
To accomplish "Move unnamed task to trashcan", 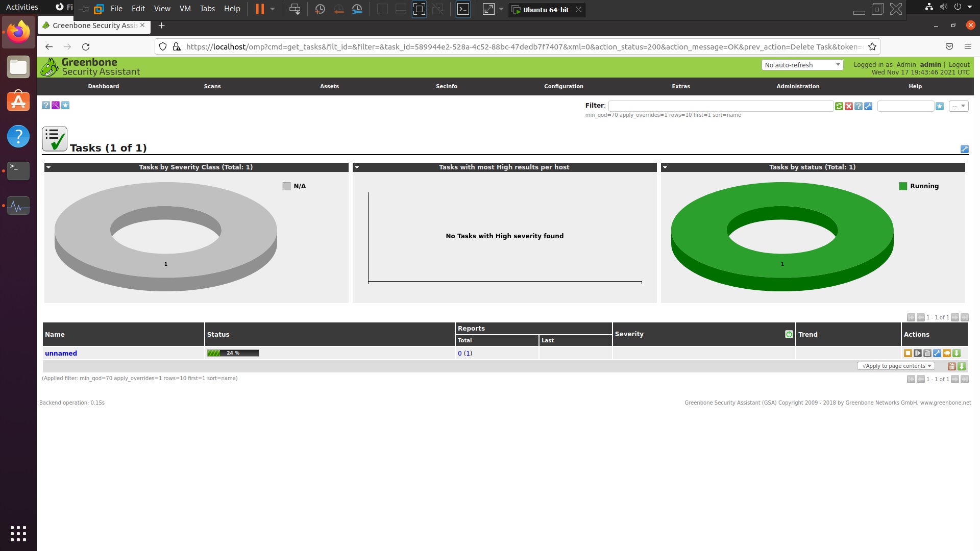I will click(927, 353).
